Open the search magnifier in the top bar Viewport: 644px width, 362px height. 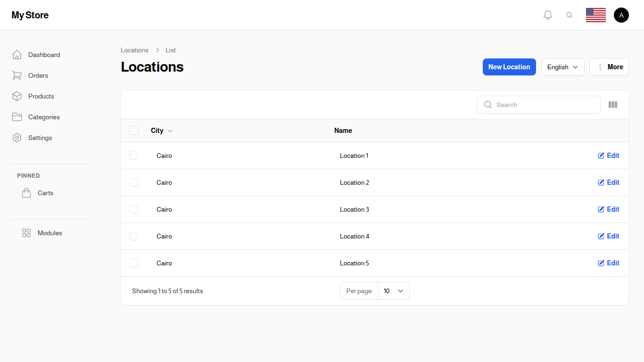click(x=570, y=15)
